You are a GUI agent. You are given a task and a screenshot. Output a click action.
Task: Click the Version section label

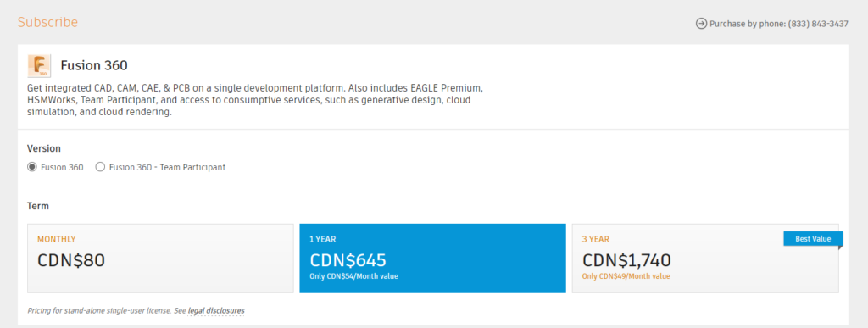(44, 149)
